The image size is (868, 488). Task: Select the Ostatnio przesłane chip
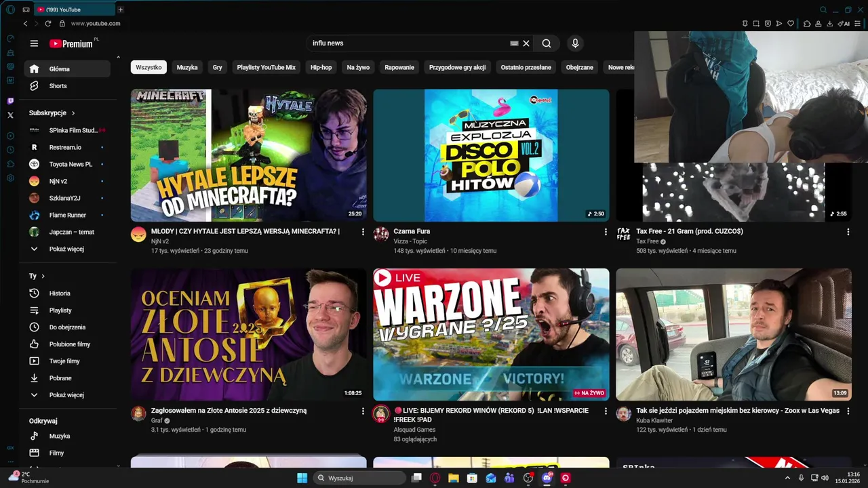click(526, 68)
